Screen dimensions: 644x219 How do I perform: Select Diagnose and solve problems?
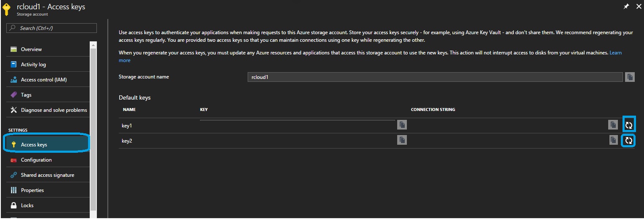(53, 110)
